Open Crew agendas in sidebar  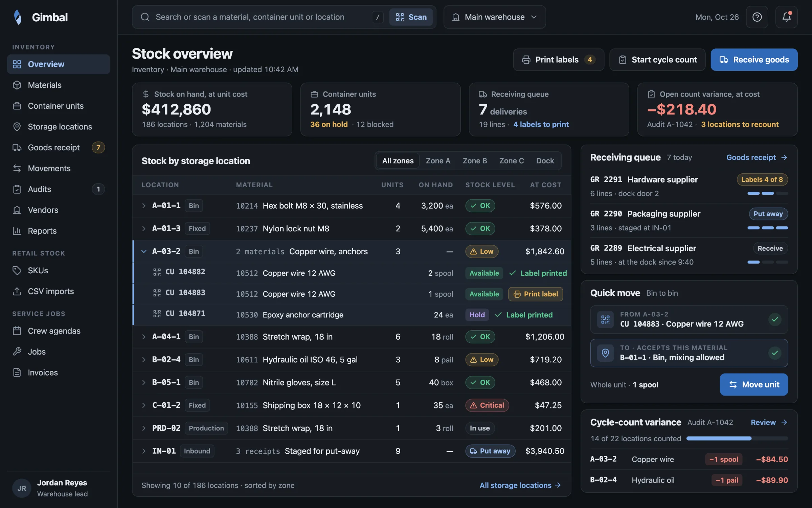coord(59,331)
